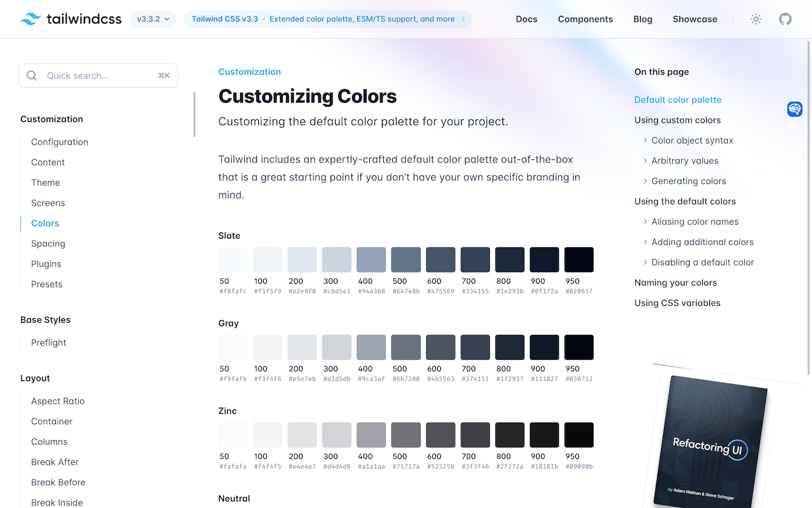Click the Zinc 200 swatch
This screenshot has height=508, width=812.
302,435
